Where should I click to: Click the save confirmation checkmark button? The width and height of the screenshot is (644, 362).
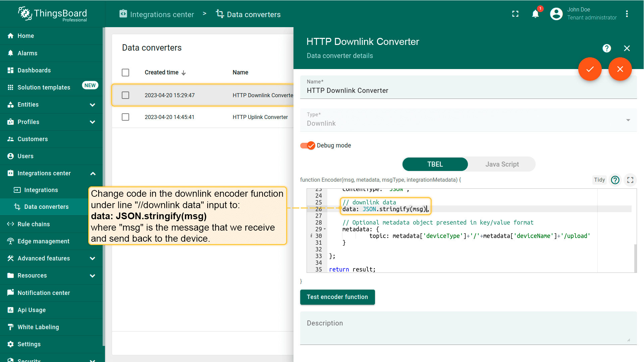click(590, 69)
